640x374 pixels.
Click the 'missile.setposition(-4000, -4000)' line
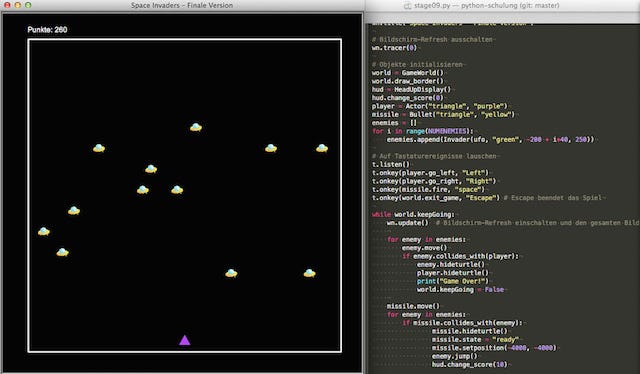point(494,348)
